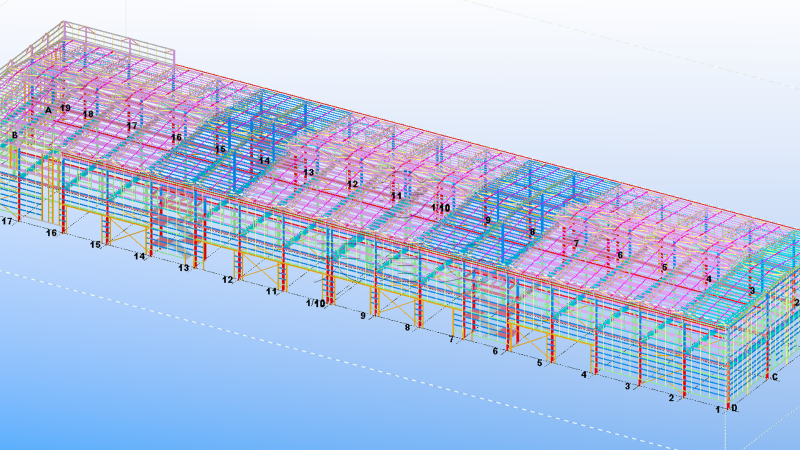Click grid label A on the roof
This screenshot has width=800, height=450.
(x=47, y=110)
